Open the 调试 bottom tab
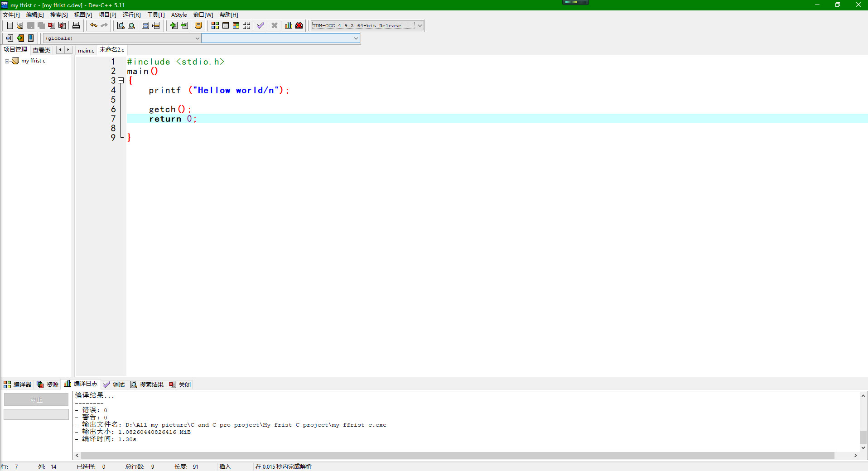The height and width of the screenshot is (471, 868). pyautogui.click(x=114, y=384)
